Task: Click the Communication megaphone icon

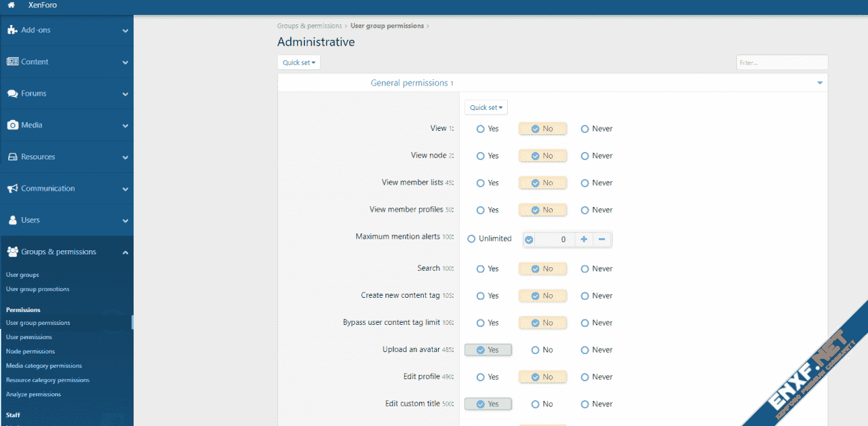Action: click(x=12, y=189)
